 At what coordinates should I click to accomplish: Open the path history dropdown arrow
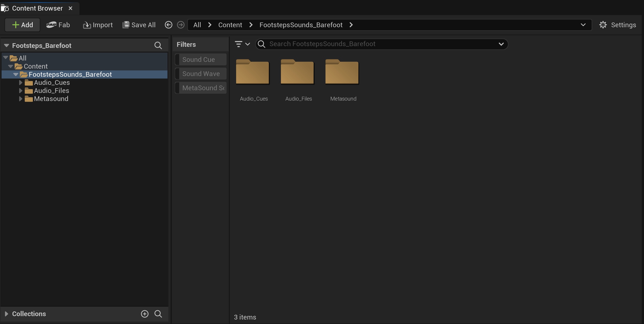point(583,25)
